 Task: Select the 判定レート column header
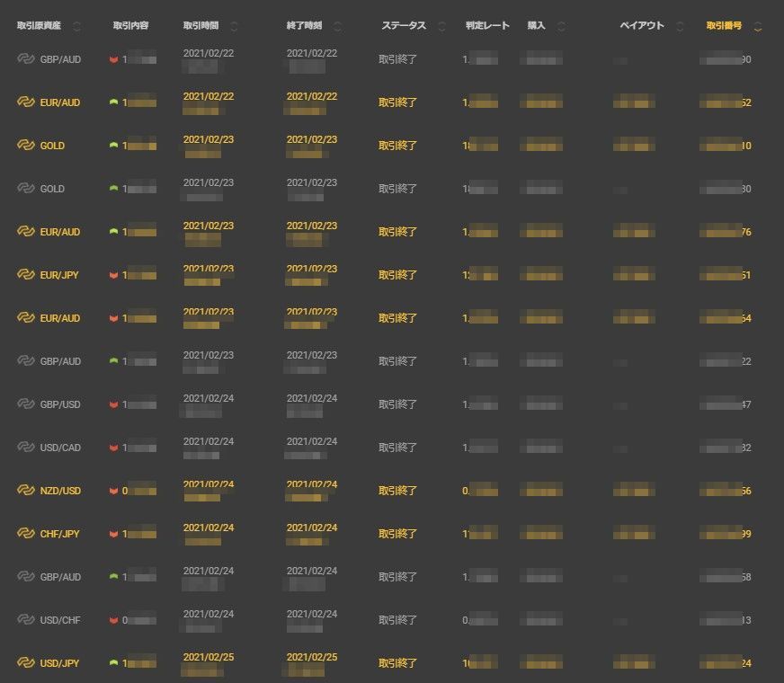pyautogui.click(x=487, y=25)
